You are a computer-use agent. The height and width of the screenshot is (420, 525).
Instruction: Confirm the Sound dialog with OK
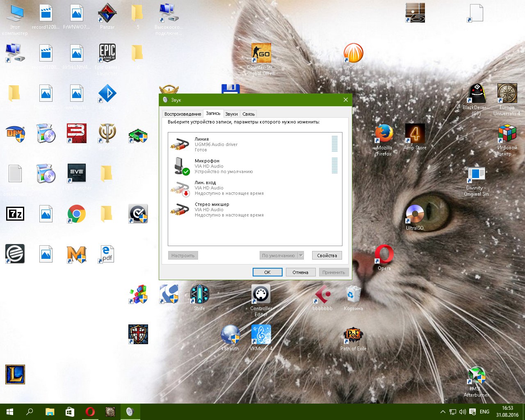(x=267, y=272)
